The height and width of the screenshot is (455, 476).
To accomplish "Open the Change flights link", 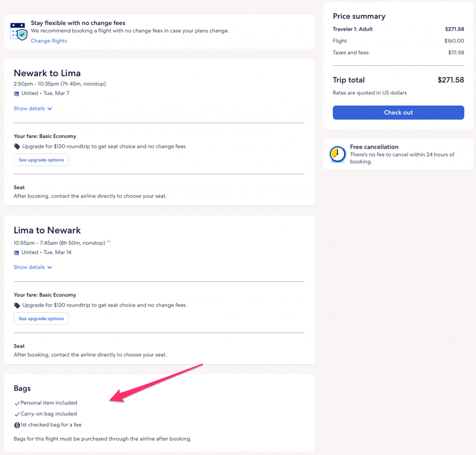I will tap(49, 41).
